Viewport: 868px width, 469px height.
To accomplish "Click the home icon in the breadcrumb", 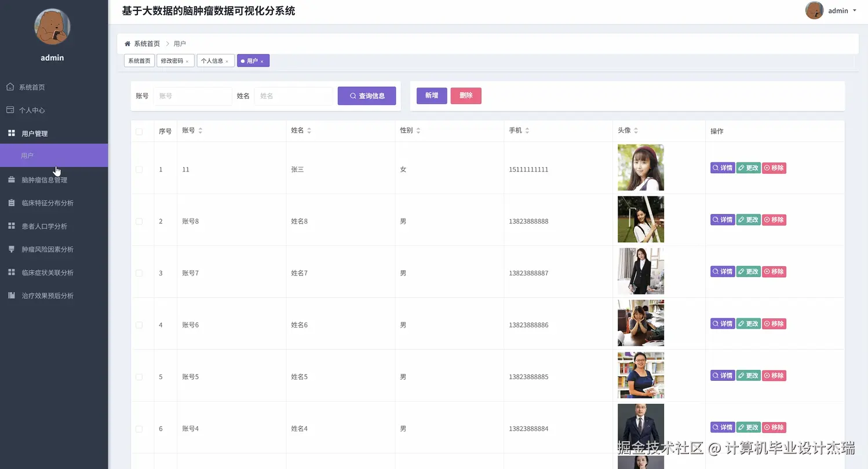I will pos(127,43).
